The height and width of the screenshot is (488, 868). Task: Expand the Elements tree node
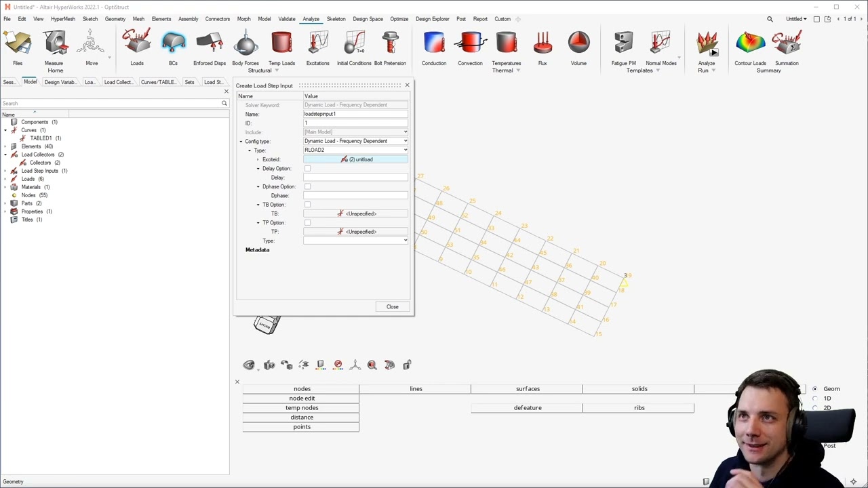pyautogui.click(x=5, y=146)
